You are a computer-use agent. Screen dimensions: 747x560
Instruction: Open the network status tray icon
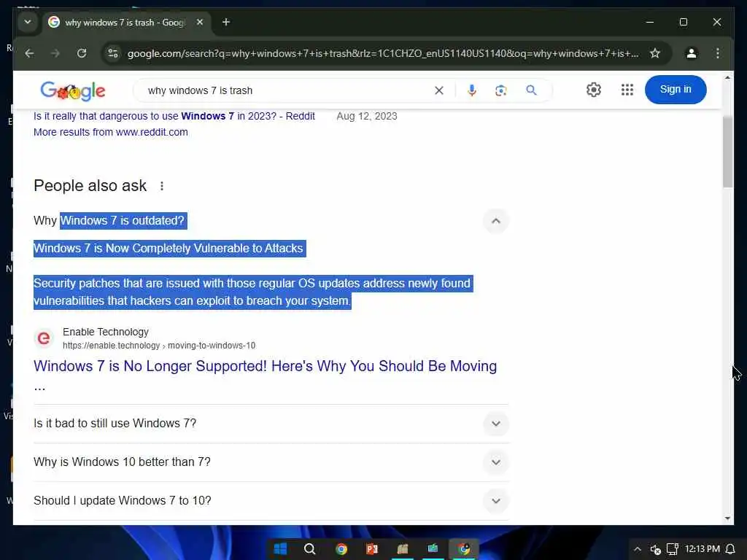pyautogui.click(x=672, y=549)
